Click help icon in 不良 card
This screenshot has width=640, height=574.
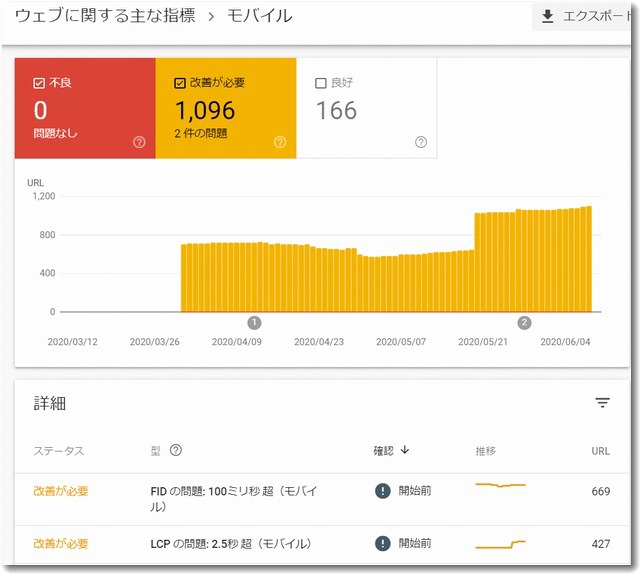pos(139,142)
